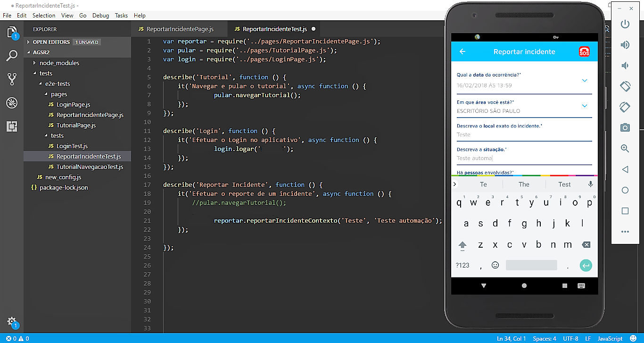The image size is (644, 343).
Task: Open Source Control view in activity bar
Action: coord(12,79)
